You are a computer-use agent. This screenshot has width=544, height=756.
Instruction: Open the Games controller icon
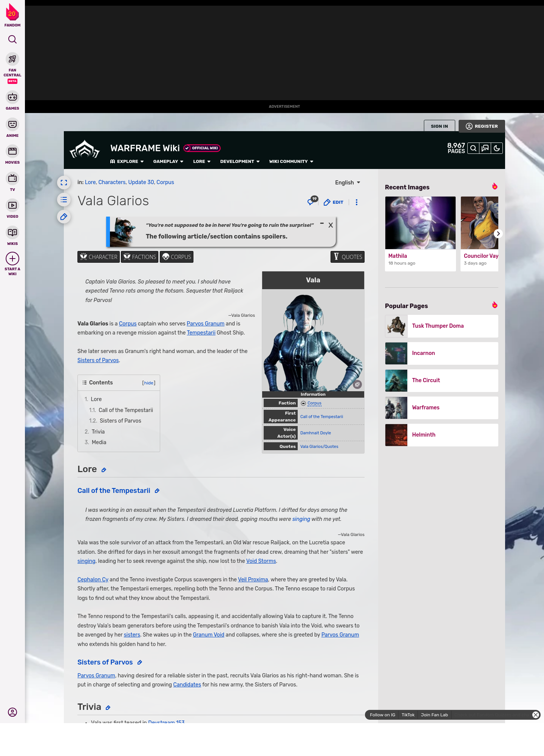tap(12, 97)
